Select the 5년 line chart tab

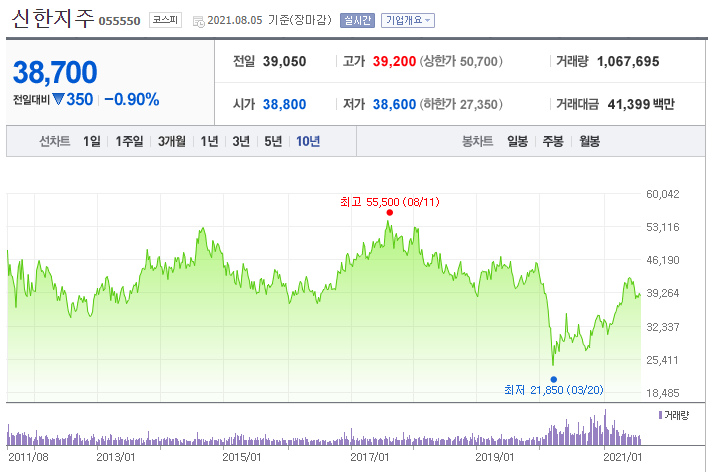pos(273,141)
